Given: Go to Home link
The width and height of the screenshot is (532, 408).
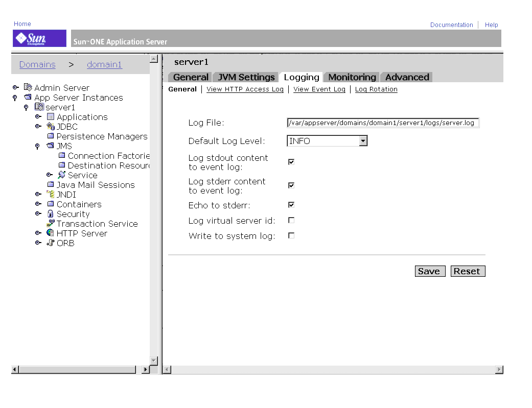Looking at the screenshot, I should click(22, 23).
